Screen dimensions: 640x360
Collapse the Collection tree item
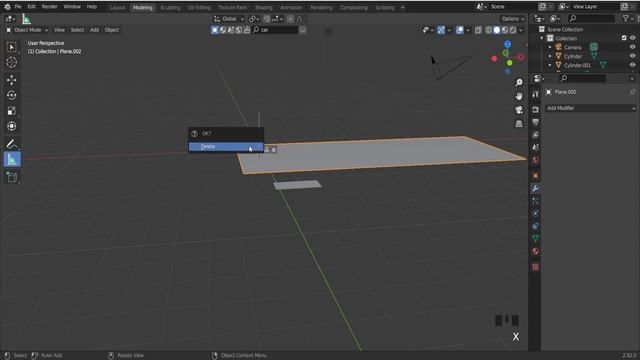click(x=542, y=38)
